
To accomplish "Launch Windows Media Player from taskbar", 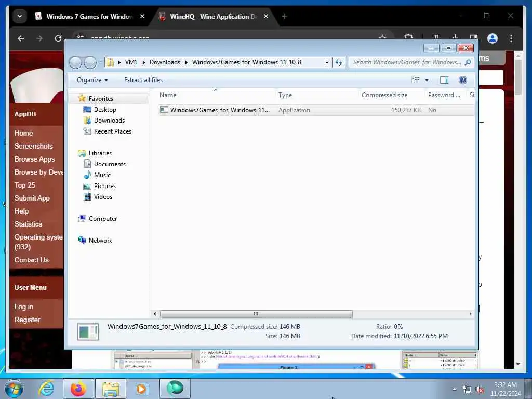I will point(142,389).
